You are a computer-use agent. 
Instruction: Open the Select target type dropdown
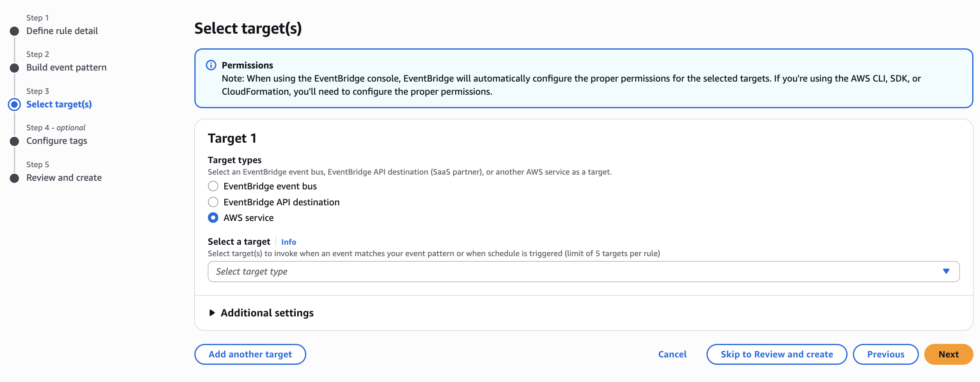(583, 271)
